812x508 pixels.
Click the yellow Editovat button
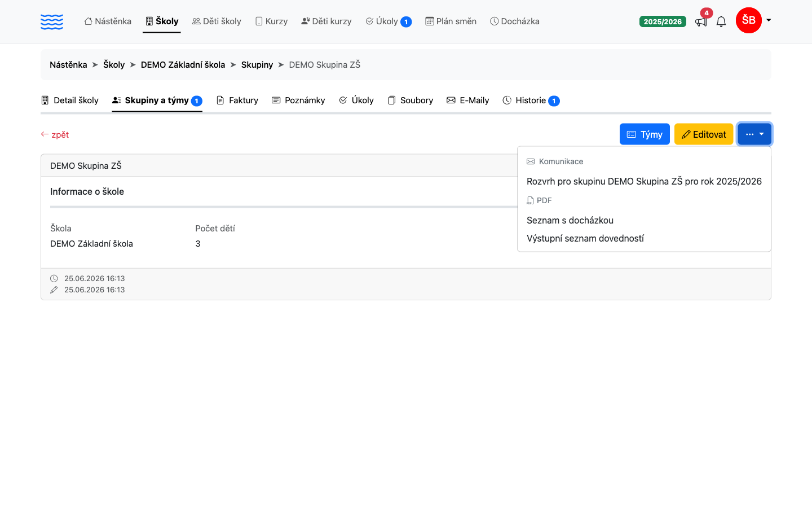coord(704,134)
